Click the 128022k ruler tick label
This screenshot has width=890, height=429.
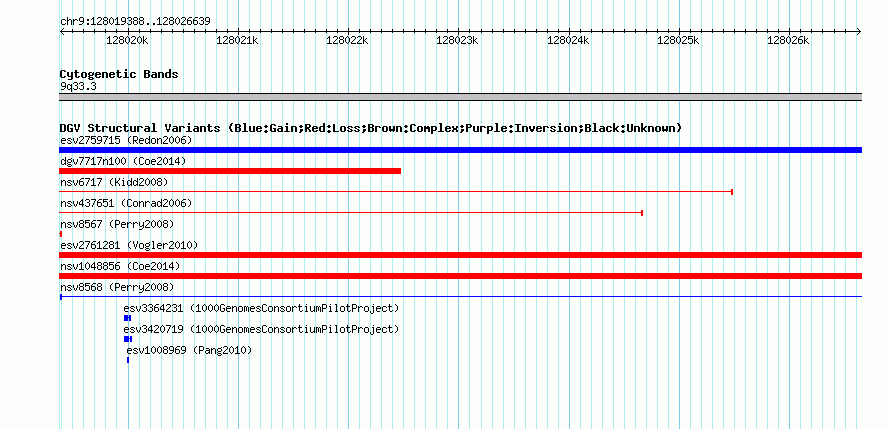click(347, 40)
